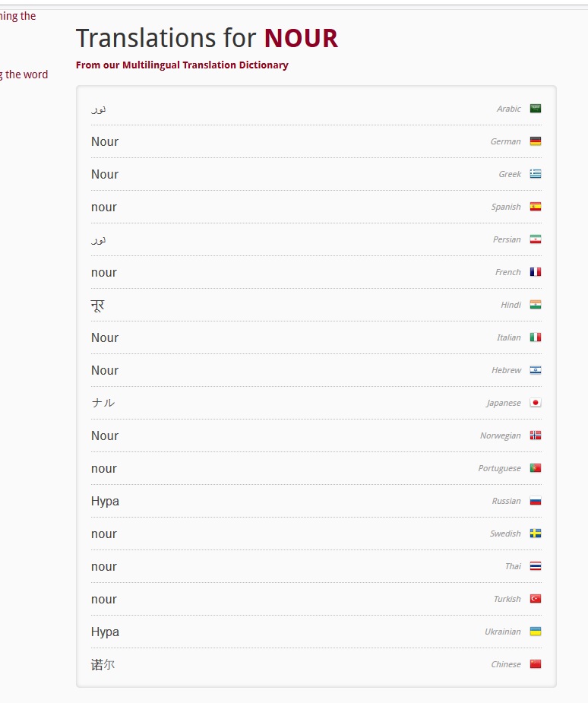Click the Thai flag icon
Image resolution: width=588 pixels, height=703 pixels.
coord(536,566)
